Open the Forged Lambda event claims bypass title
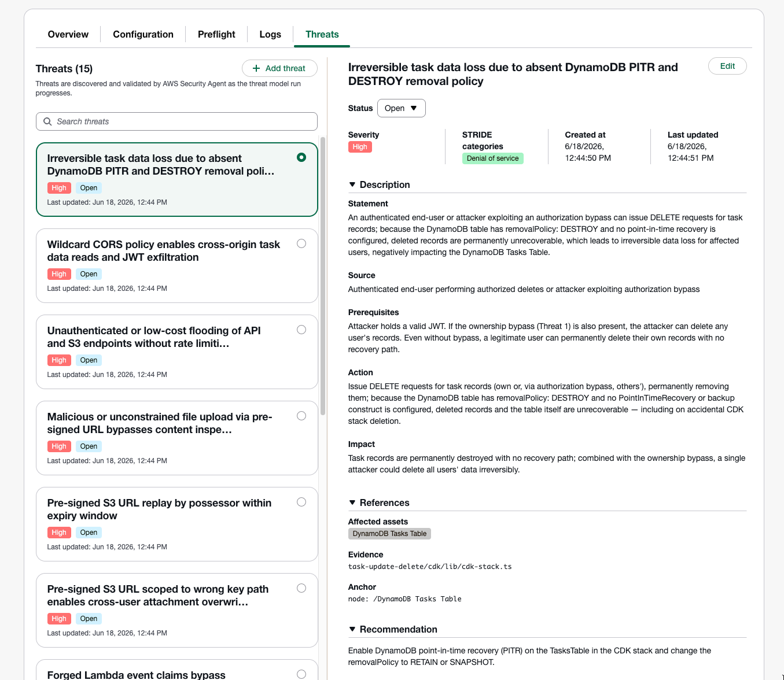 pyautogui.click(x=137, y=675)
